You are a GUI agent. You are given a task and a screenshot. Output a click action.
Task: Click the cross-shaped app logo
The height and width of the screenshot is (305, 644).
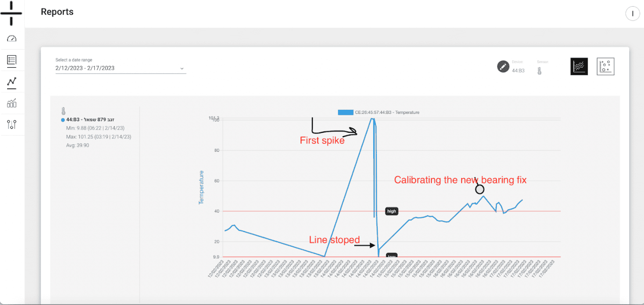pos(12,13)
